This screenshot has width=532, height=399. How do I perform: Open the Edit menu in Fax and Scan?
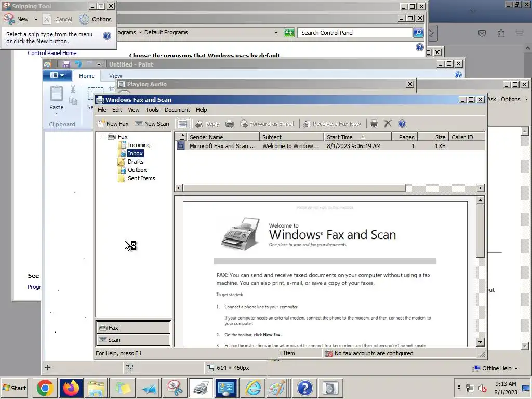coord(117,110)
